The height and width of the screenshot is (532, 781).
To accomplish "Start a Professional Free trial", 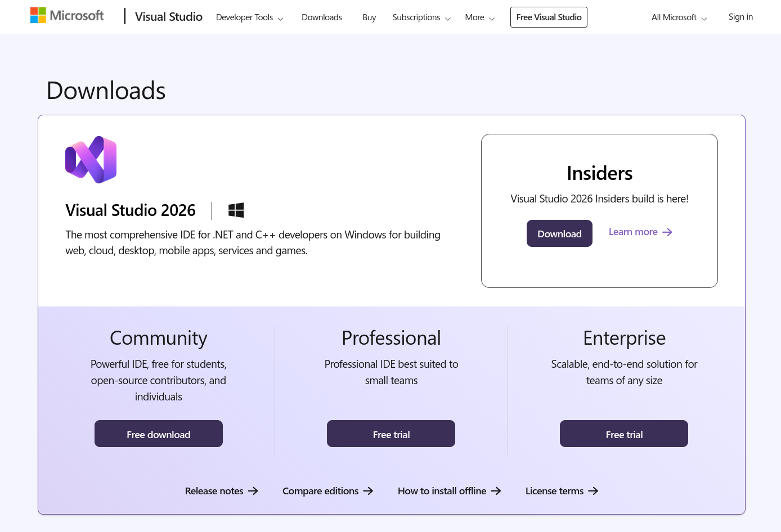I will click(x=391, y=434).
